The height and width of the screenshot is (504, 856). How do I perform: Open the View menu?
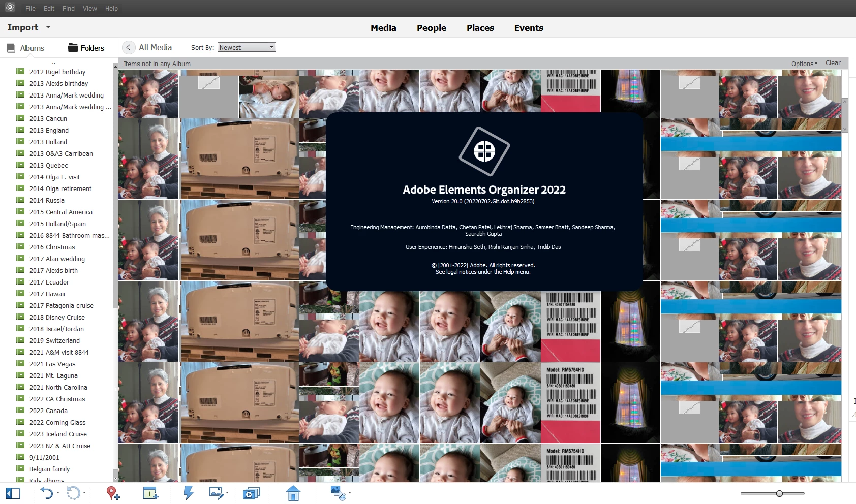[90, 8]
